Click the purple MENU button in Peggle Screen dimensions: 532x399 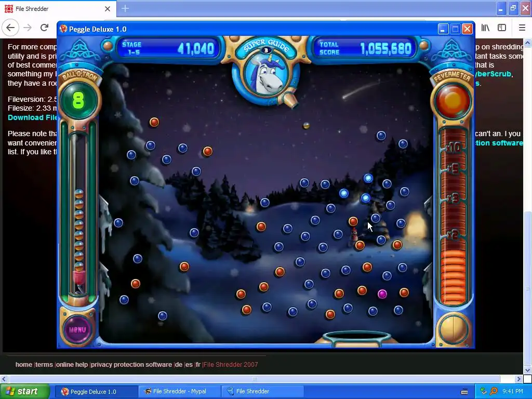click(x=77, y=329)
